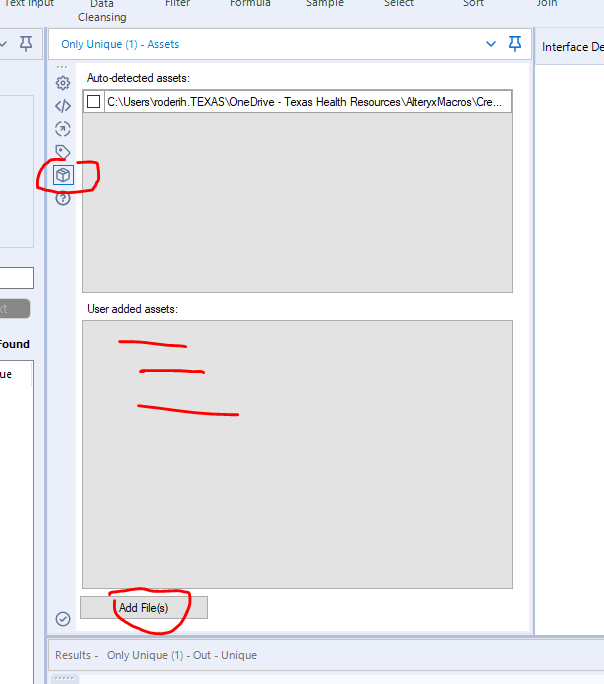
Task: Select the Text Input tool
Action: click(x=27, y=3)
